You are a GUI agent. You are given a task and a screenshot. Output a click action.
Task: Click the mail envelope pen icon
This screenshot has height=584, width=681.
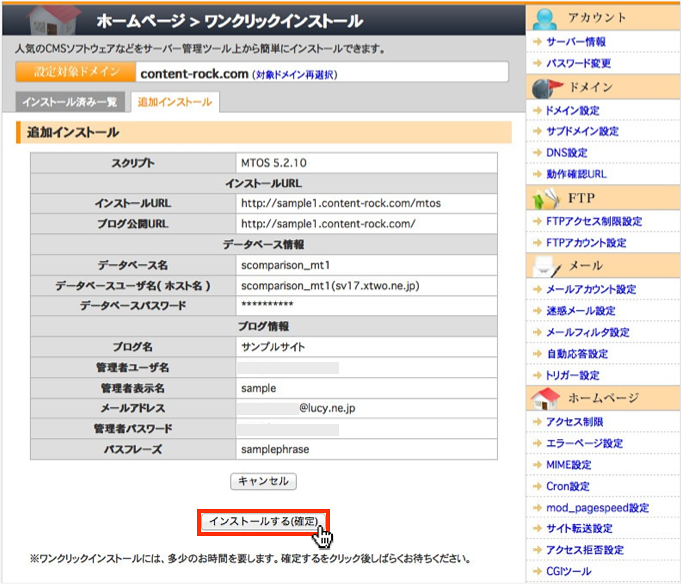point(546,266)
